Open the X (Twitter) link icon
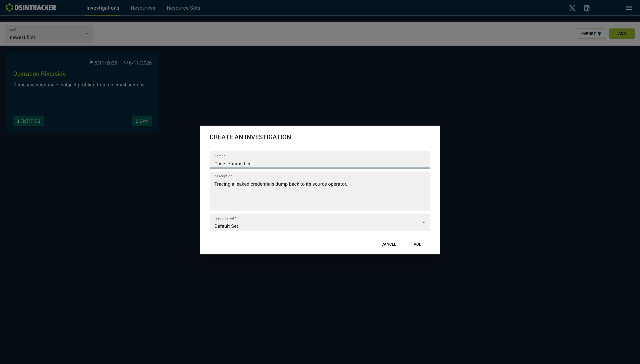This screenshot has height=364, width=640. coord(572,8)
